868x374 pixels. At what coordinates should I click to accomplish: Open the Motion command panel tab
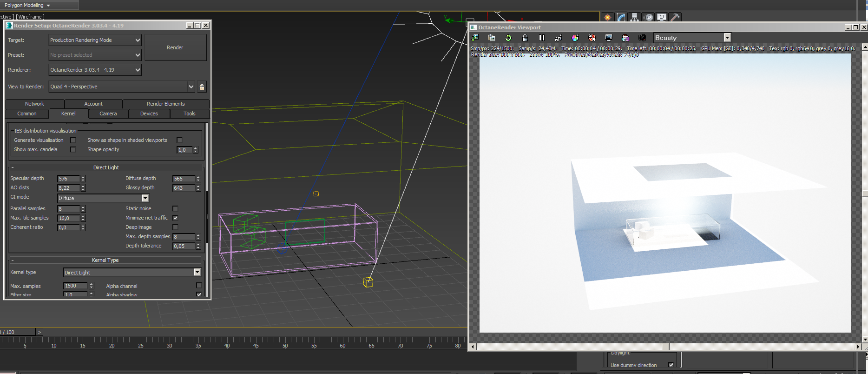tap(649, 17)
